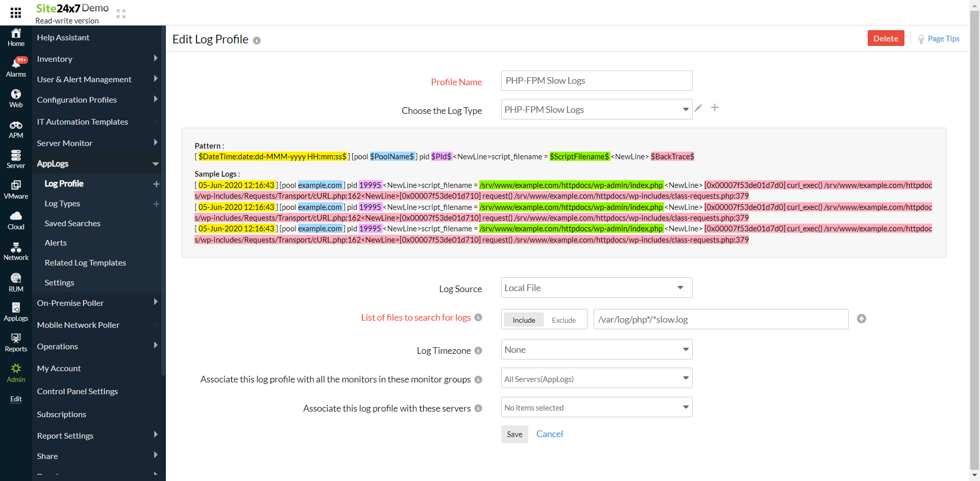
Task: Open the Alarms panel showing 99+ alerts
Action: click(16, 66)
